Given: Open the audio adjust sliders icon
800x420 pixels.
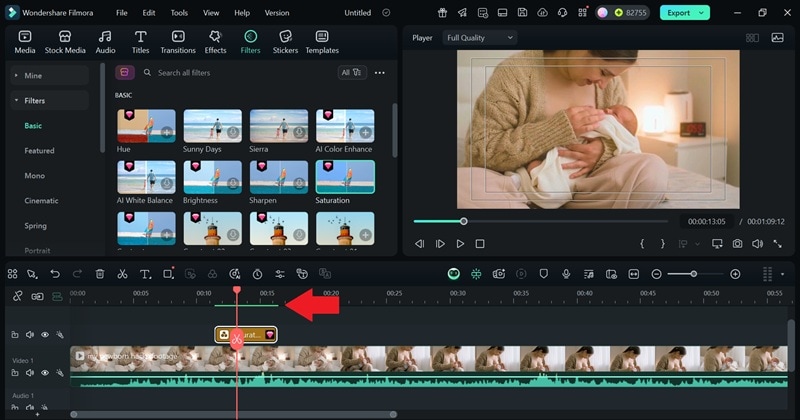Looking at the screenshot, I should pos(280,274).
